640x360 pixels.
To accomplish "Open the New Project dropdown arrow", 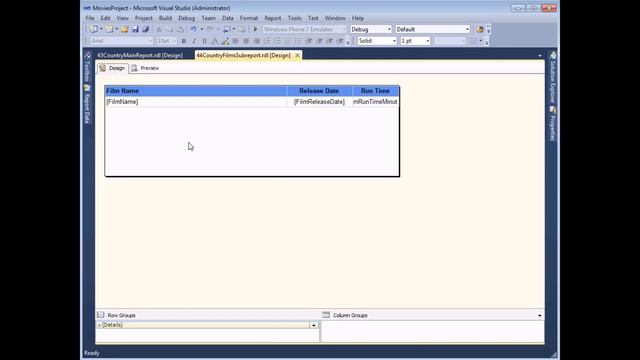I will [x=101, y=29].
